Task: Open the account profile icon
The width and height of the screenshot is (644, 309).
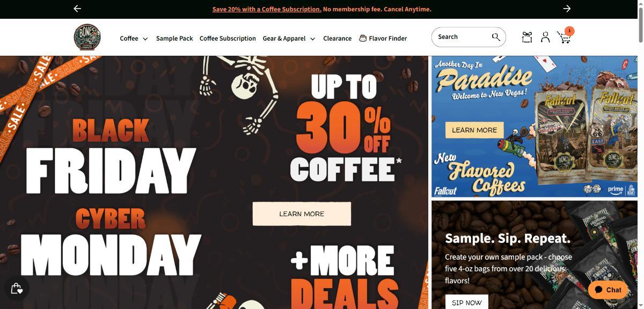Action: pyautogui.click(x=545, y=37)
